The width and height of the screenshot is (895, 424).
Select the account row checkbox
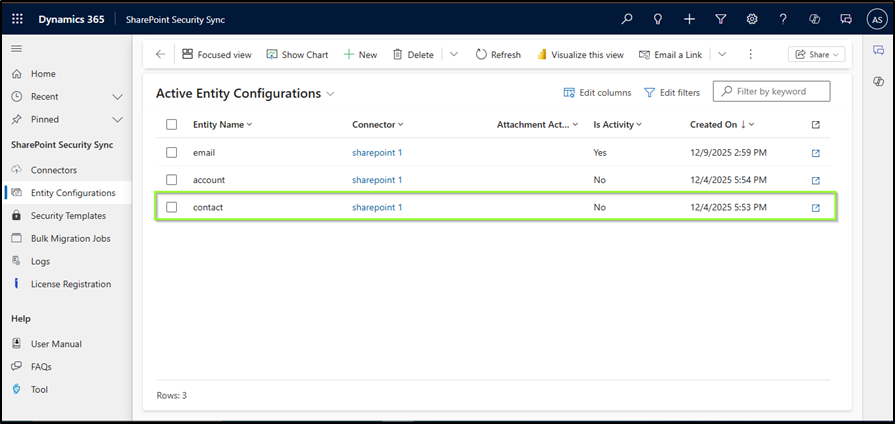click(x=172, y=180)
